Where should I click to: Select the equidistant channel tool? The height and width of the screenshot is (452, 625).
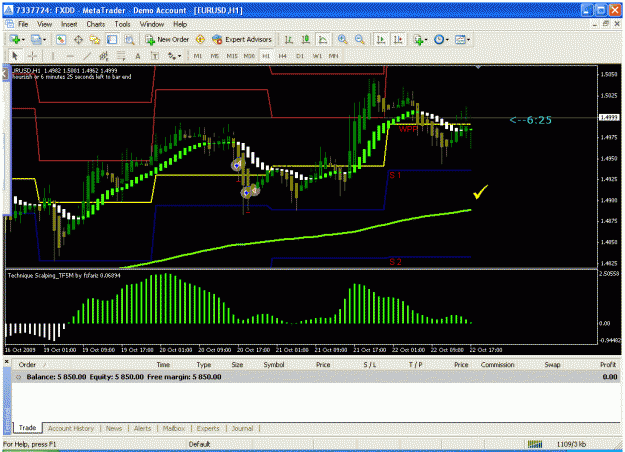point(104,56)
